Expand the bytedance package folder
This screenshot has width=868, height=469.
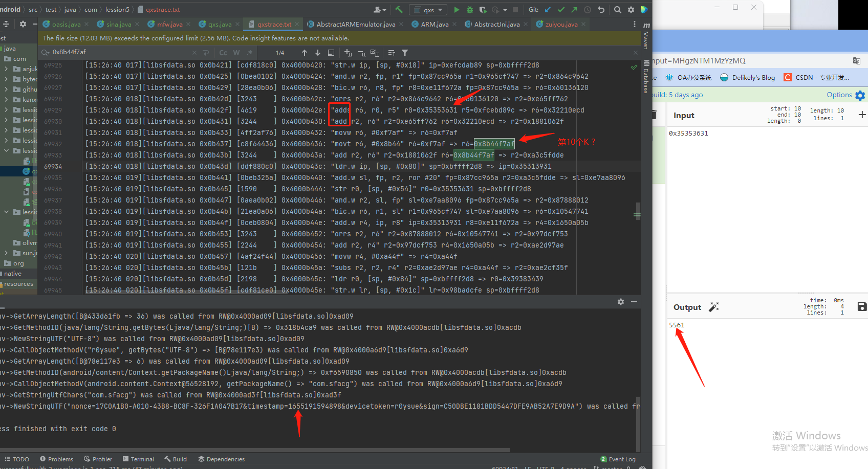(x=6, y=79)
